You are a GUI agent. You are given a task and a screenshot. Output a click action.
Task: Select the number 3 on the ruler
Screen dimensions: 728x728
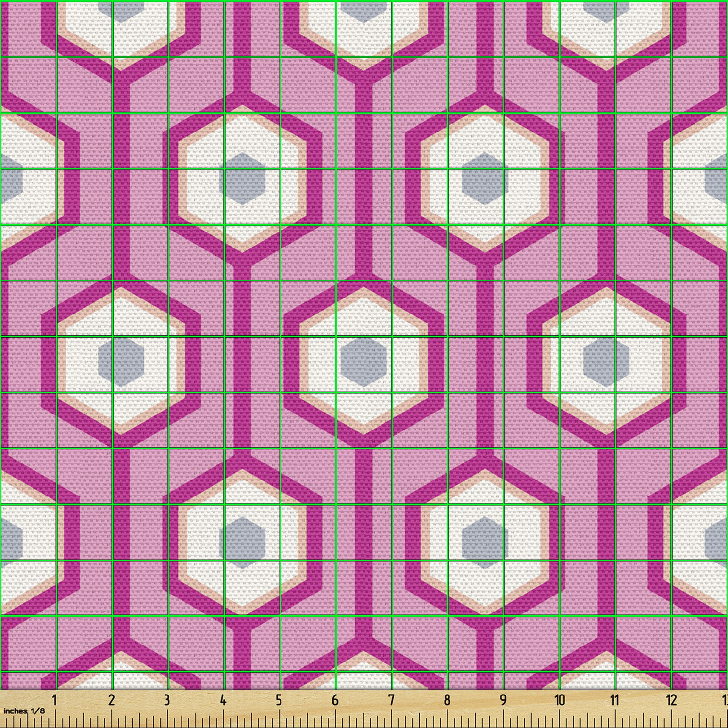(x=167, y=700)
